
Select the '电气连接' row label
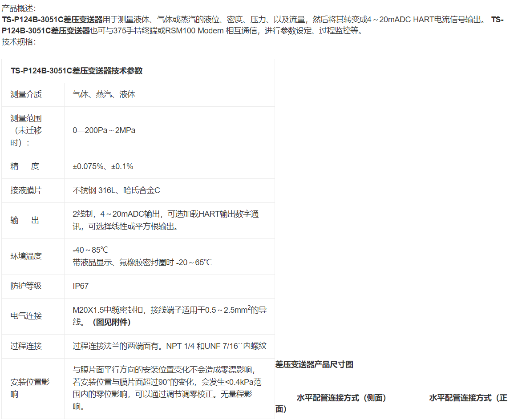coord(26,316)
